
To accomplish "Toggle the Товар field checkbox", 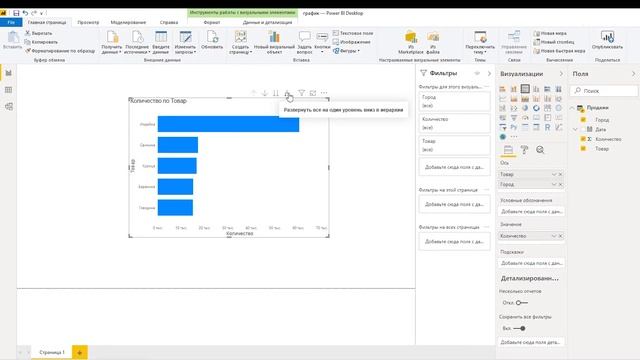I will tap(583, 149).
